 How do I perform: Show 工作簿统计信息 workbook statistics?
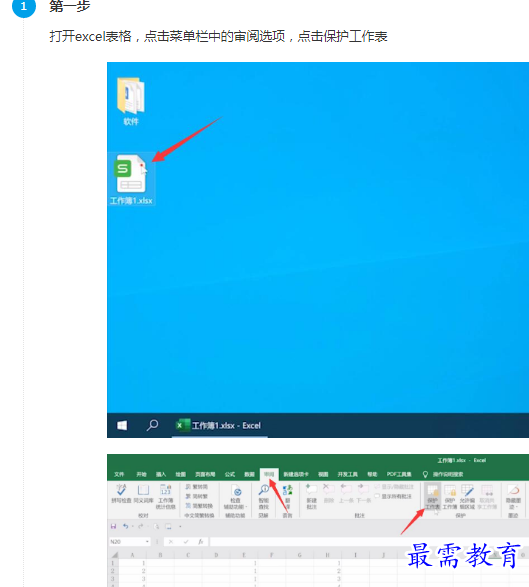click(x=165, y=496)
